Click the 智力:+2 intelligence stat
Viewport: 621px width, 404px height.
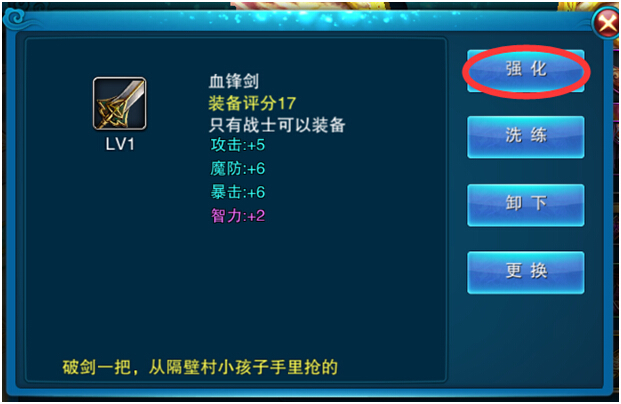pos(237,216)
